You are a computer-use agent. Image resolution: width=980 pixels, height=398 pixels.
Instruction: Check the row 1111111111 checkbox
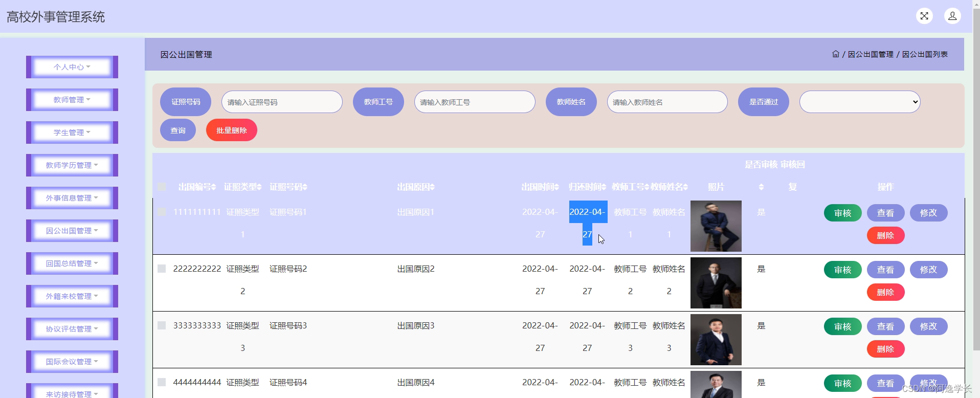click(162, 212)
